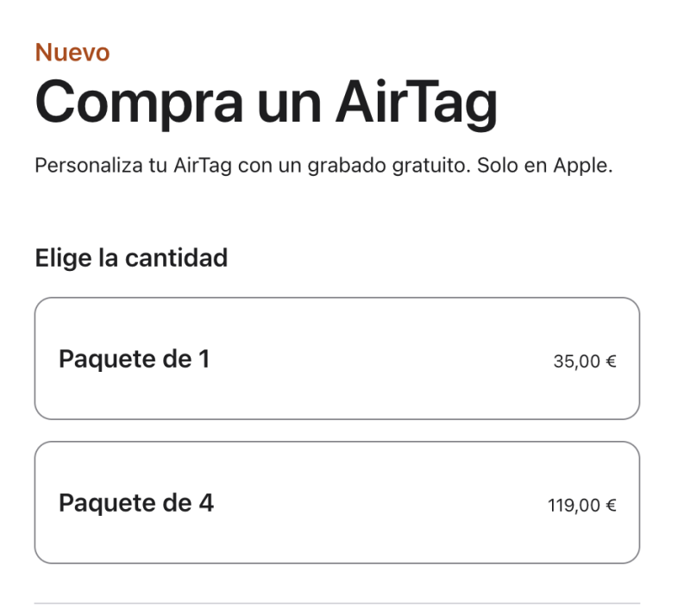Choose the Paquete de 4 quantity option
The width and height of the screenshot is (690, 616).
pyautogui.click(x=336, y=502)
